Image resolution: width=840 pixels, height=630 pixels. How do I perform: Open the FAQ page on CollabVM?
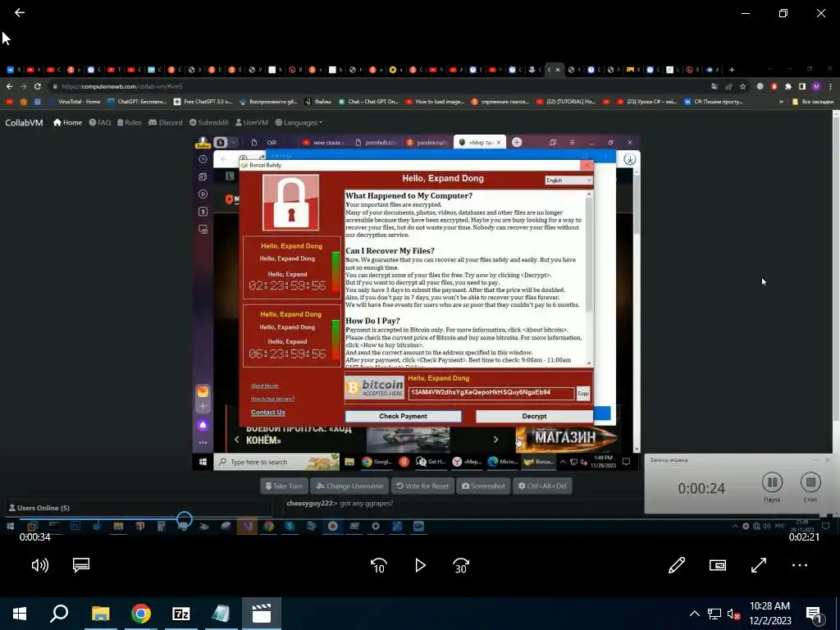99,123
